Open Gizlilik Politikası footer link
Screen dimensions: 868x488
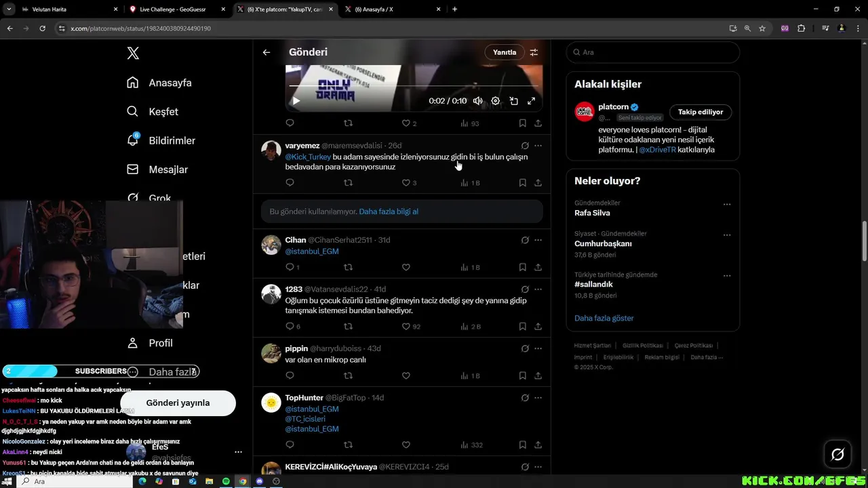tap(643, 346)
